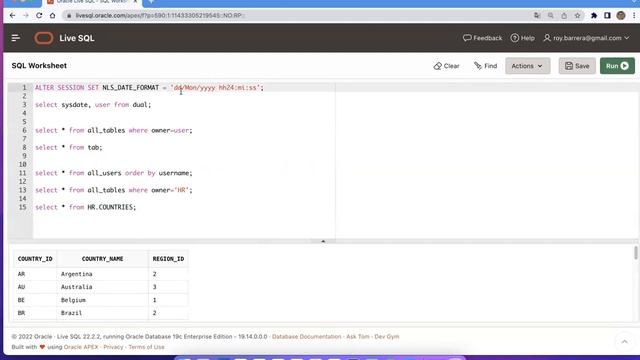
Task: Open the Ask Tom link
Action: tap(358, 337)
